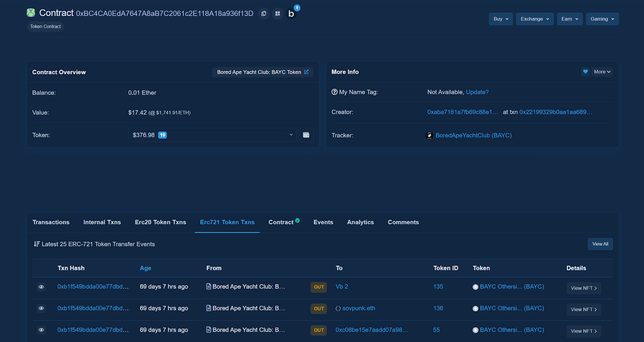Click the $17.42 value text
This screenshot has width=644, height=342.
tap(137, 112)
